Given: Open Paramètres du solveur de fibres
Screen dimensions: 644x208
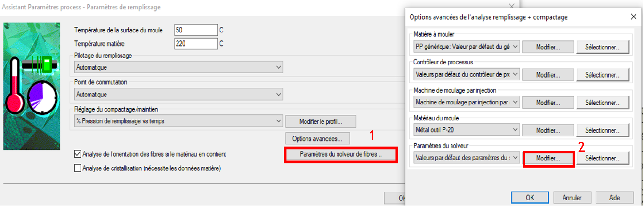Looking at the screenshot, I should [x=341, y=154].
